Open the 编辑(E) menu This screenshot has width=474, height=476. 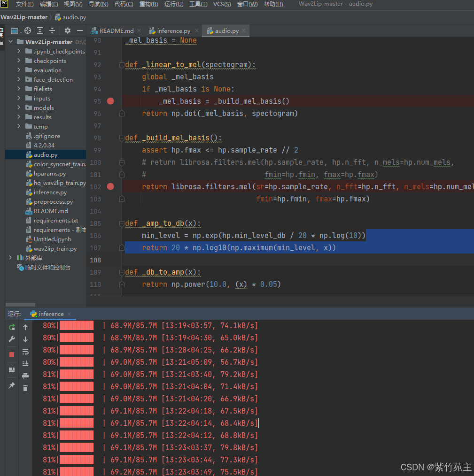coord(48,4)
